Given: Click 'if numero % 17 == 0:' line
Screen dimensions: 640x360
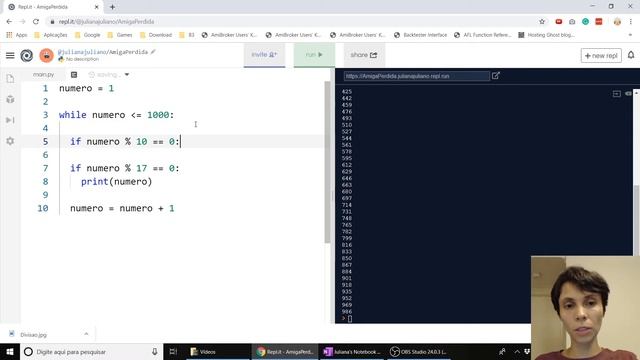Looking at the screenshot, I should point(124,168).
